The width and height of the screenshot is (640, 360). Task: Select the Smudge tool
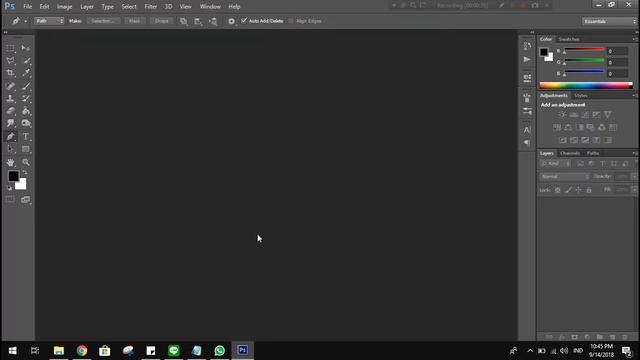pyautogui.click(x=10, y=123)
